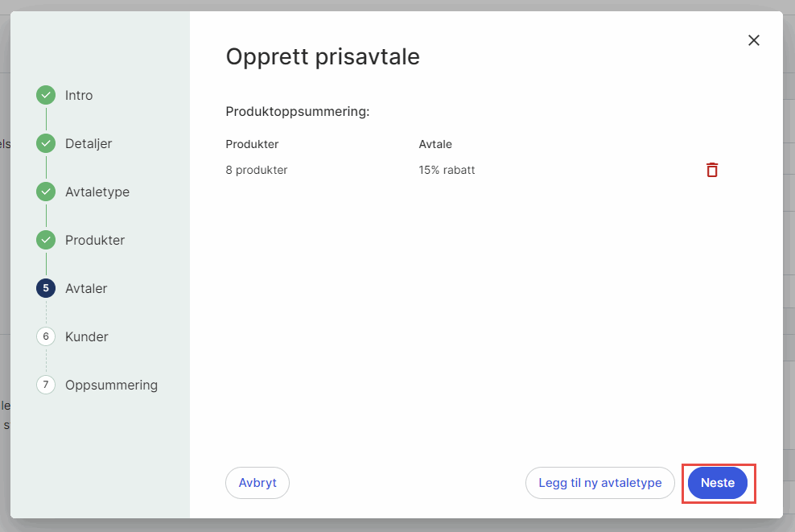Click the Produktoppsummering heading
Viewport: 795px width, 532px height.
tap(297, 111)
